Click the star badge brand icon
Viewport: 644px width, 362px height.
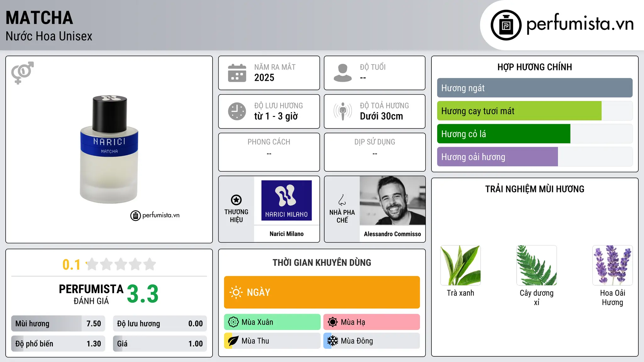point(236,200)
